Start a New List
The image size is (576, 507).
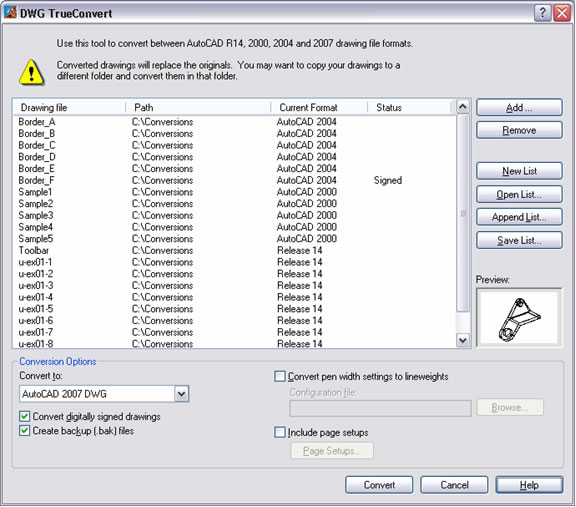519,171
